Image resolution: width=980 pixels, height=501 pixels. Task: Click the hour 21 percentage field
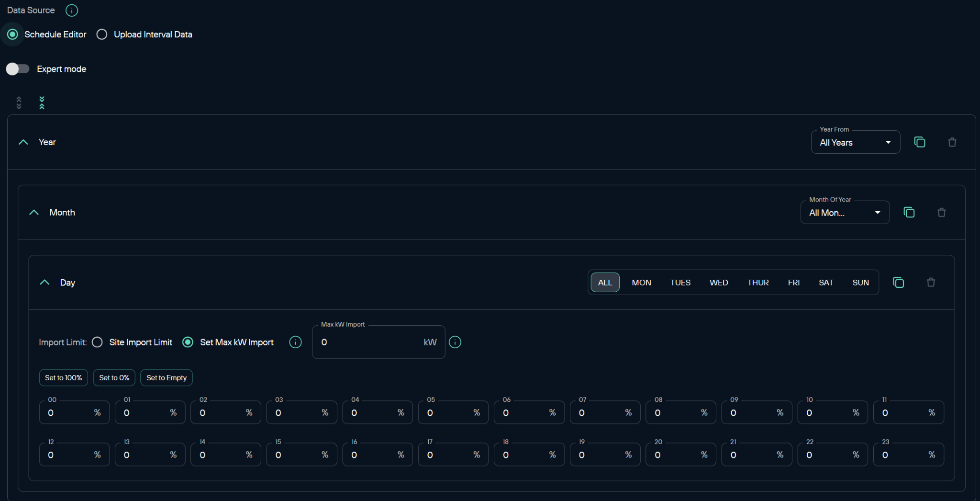(757, 455)
